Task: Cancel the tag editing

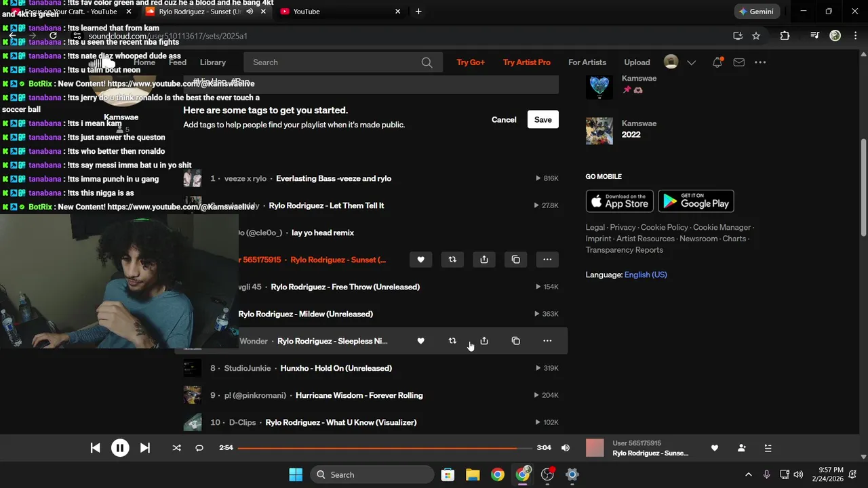Action: coord(504,120)
